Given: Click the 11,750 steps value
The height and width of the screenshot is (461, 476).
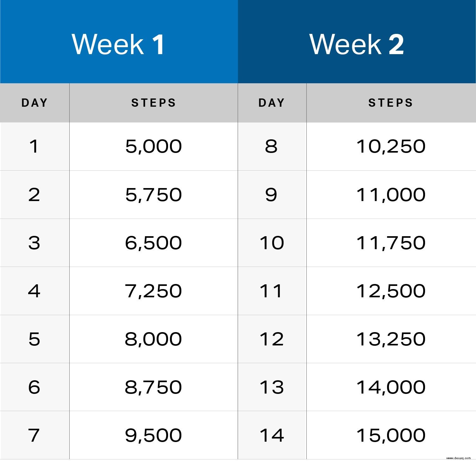Looking at the screenshot, I should click(x=391, y=243).
